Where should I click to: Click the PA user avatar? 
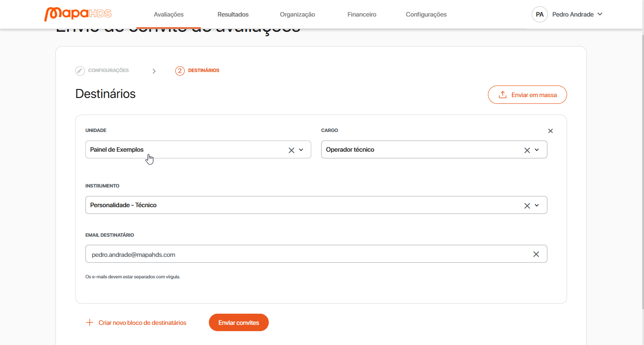coord(540,14)
